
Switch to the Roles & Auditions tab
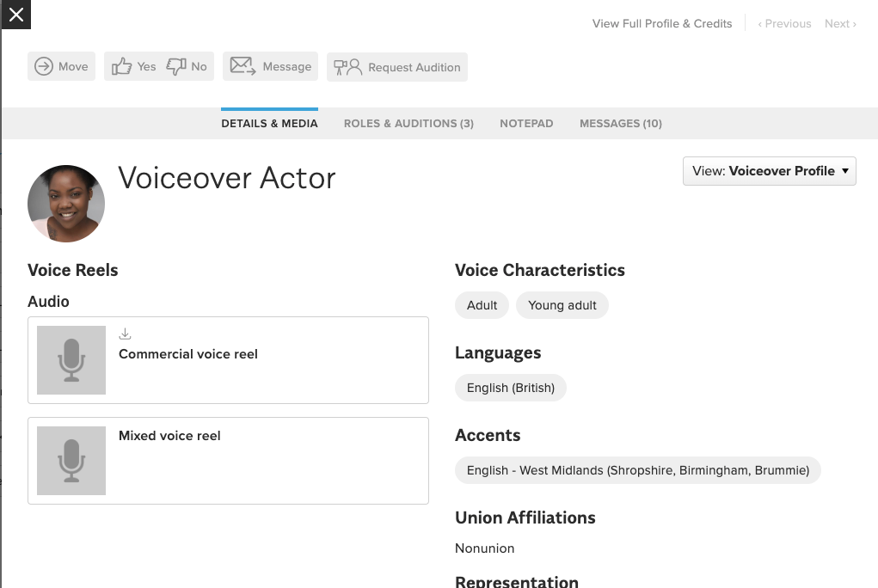[x=408, y=124]
